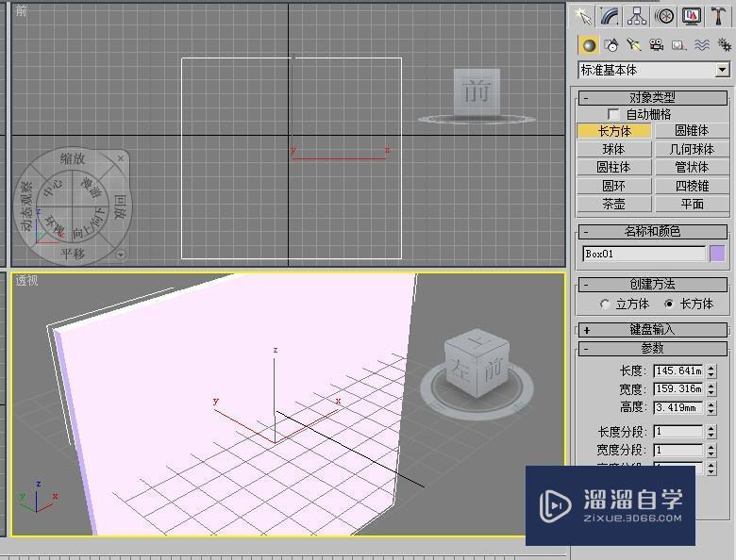Click 缩放 on the steering wheel
Viewport: 736px width, 560px height.
coord(73,158)
